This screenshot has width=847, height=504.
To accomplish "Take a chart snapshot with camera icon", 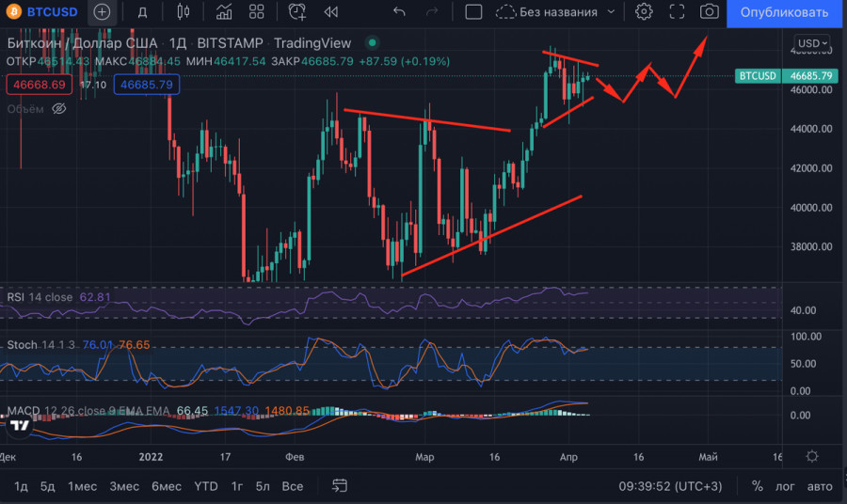I will pyautogui.click(x=709, y=11).
